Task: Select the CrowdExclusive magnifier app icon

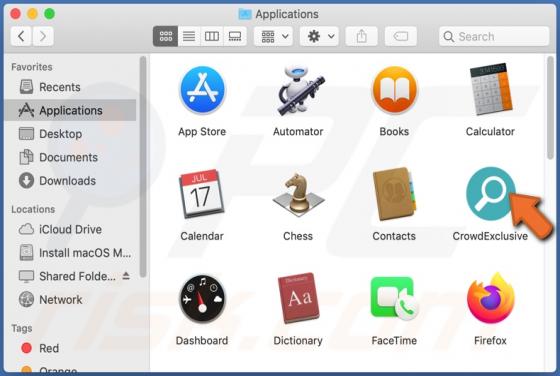Action: pos(490,194)
